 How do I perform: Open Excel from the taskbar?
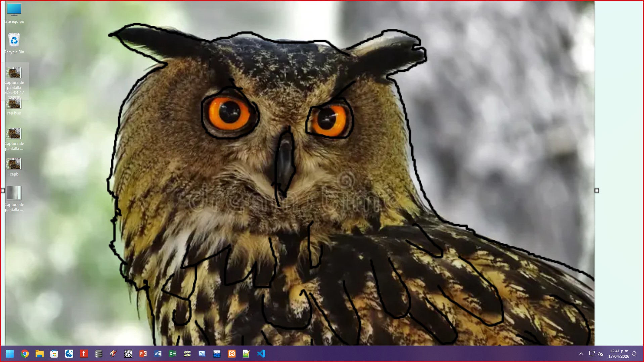click(173, 354)
